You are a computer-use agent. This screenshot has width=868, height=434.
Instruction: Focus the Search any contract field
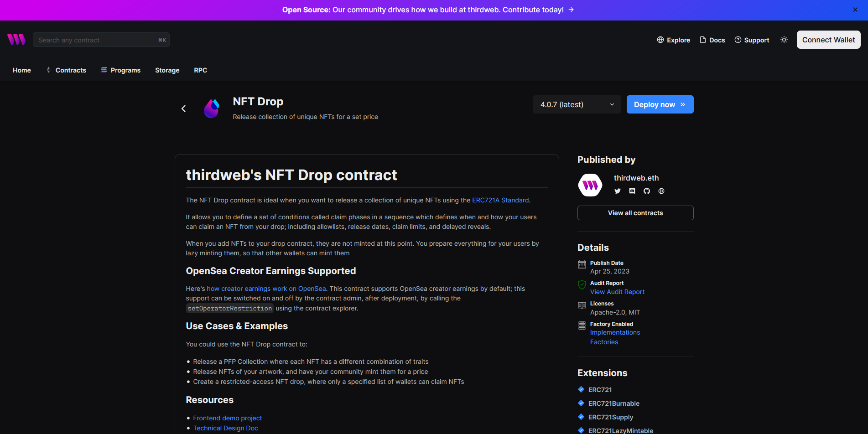(x=97, y=40)
